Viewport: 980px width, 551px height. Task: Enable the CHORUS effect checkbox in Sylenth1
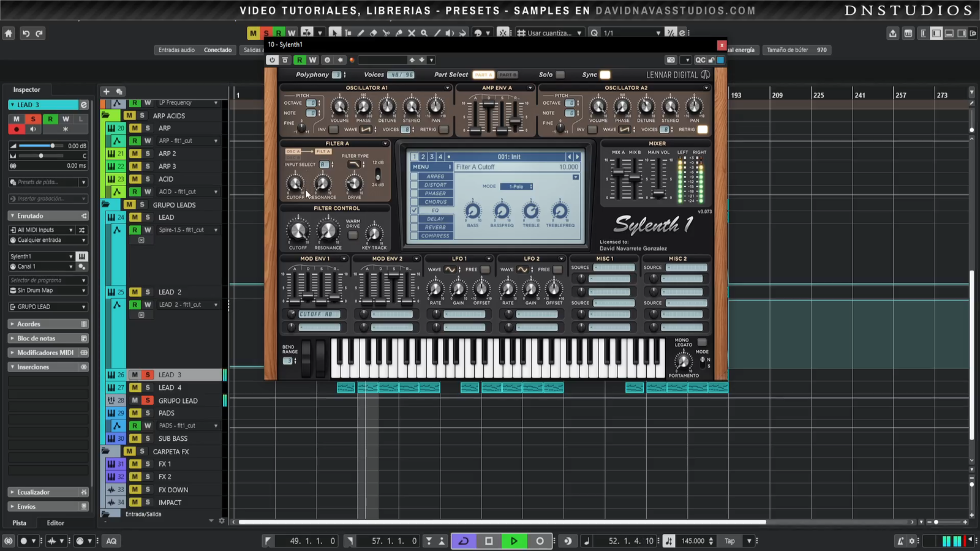click(x=415, y=201)
